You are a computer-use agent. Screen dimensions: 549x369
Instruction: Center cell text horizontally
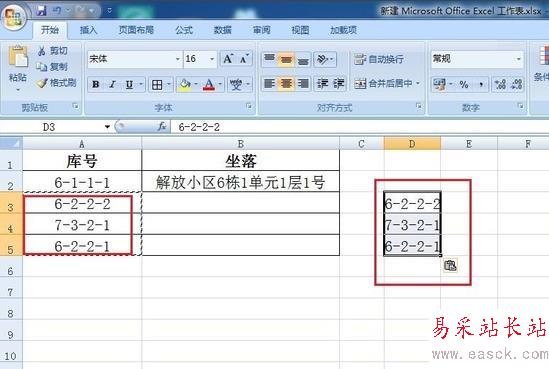286,84
